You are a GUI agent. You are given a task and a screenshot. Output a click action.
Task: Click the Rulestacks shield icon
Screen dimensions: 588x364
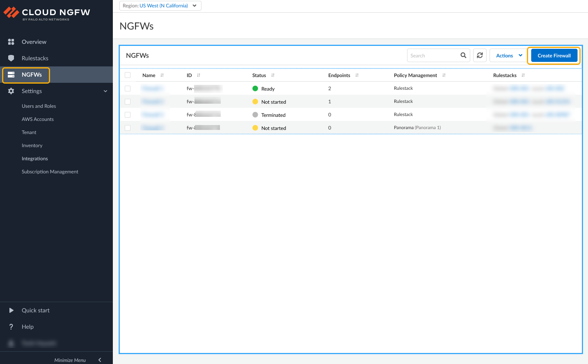tap(11, 58)
